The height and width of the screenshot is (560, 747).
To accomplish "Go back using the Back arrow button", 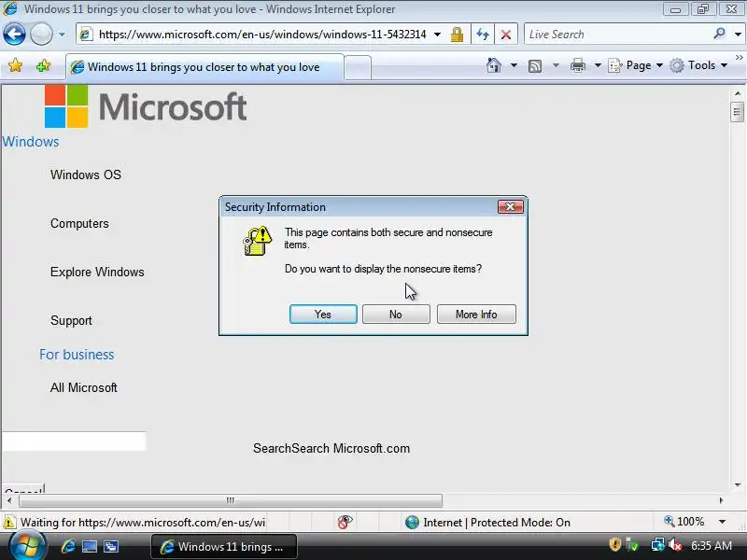I will (x=14, y=35).
